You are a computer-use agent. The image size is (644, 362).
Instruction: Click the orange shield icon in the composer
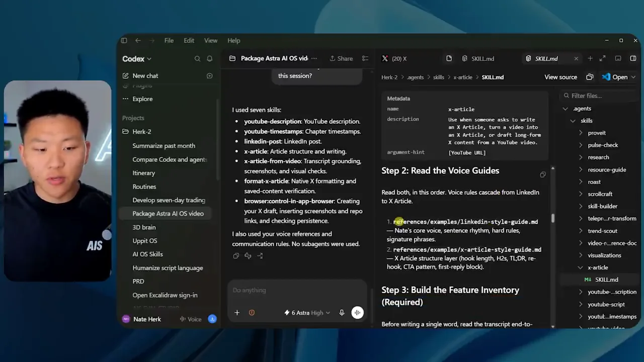point(252,313)
